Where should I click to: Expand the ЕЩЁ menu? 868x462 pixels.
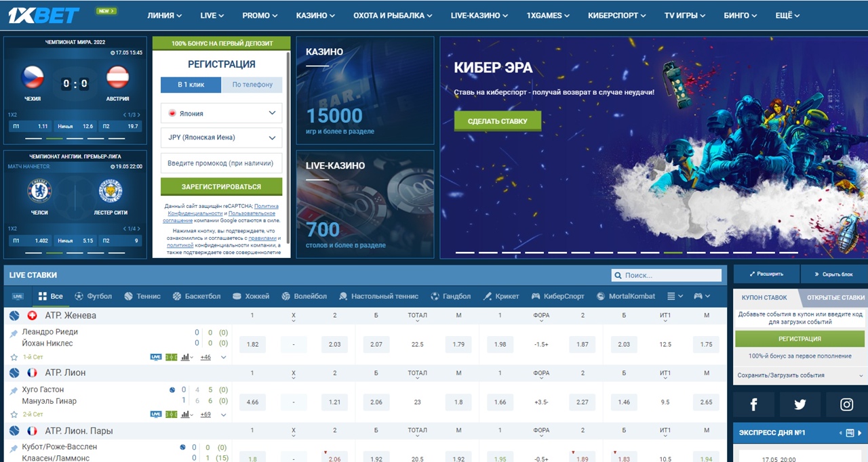tap(787, 15)
